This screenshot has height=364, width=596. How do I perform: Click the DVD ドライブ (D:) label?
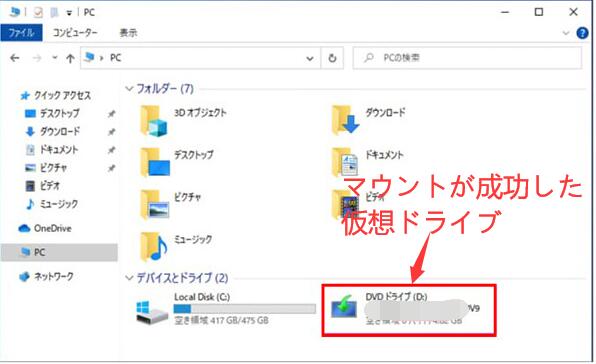coord(396,297)
